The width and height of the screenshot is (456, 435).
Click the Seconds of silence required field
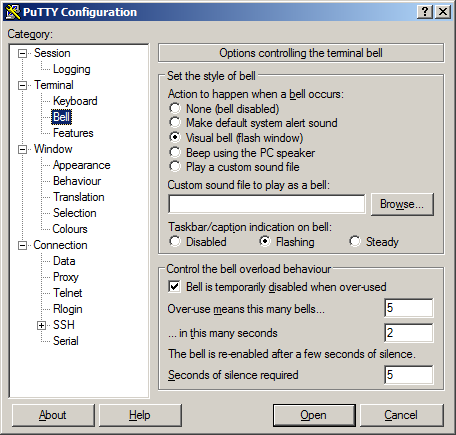(x=409, y=375)
